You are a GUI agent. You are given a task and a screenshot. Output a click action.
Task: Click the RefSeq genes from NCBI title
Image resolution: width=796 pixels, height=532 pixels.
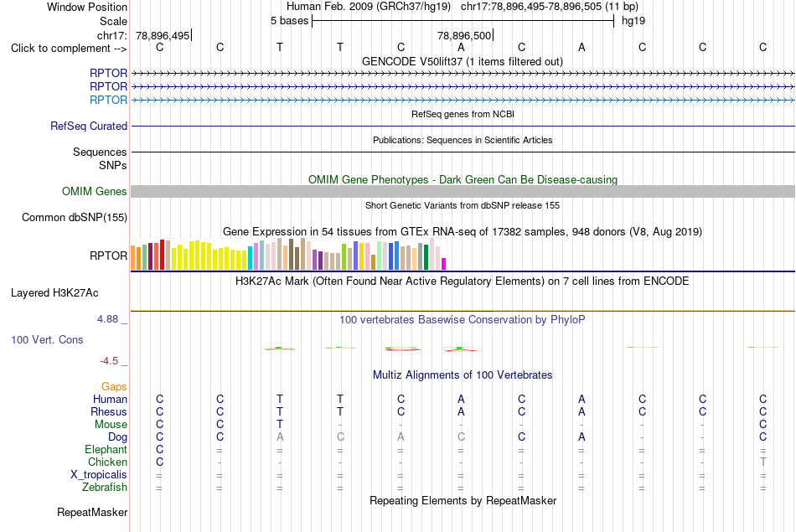pyautogui.click(x=463, y=114)
